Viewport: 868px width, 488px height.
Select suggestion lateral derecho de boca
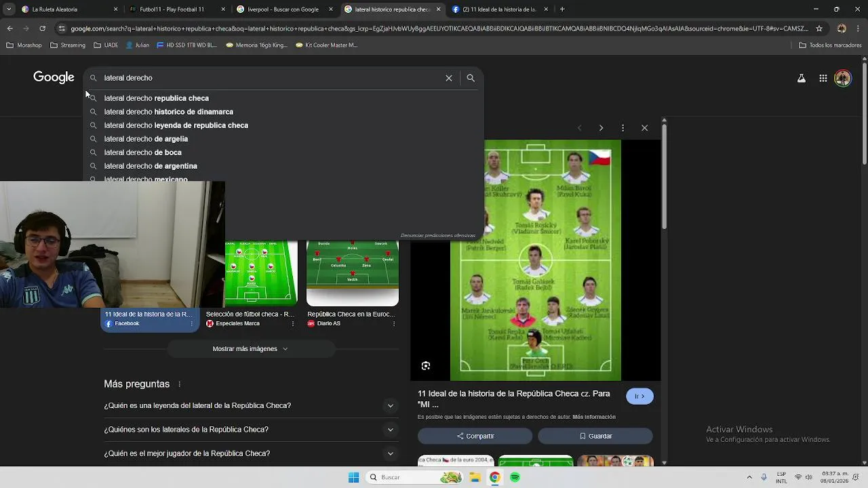click(x=285, y=152)
